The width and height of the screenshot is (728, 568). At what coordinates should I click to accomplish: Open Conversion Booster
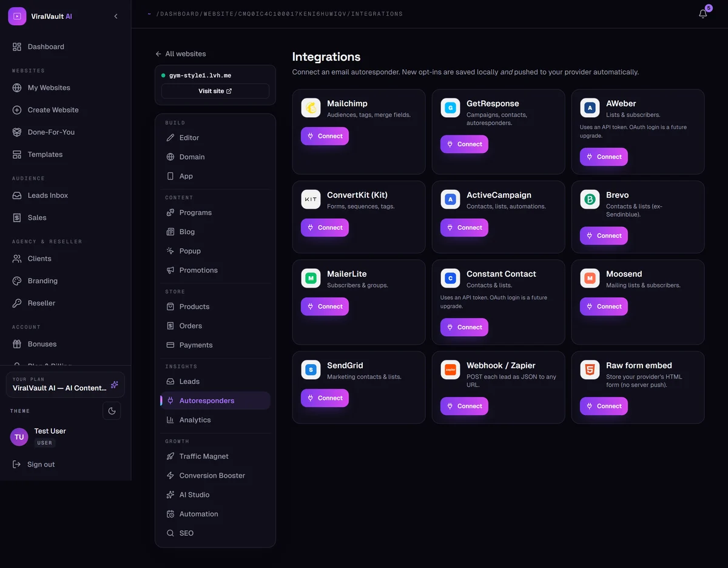(215, 476)
